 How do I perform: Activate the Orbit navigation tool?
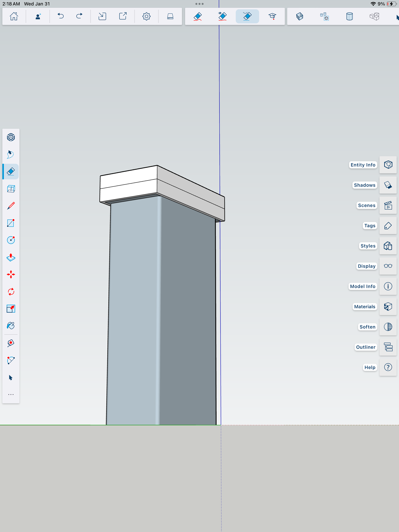pyautogui.click(x=11, y=137)
